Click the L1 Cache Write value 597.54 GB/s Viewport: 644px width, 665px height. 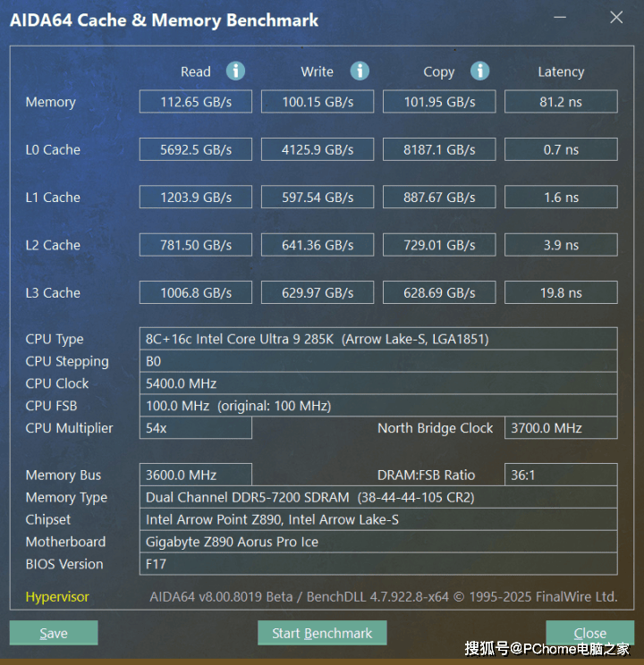pos(318,198)
